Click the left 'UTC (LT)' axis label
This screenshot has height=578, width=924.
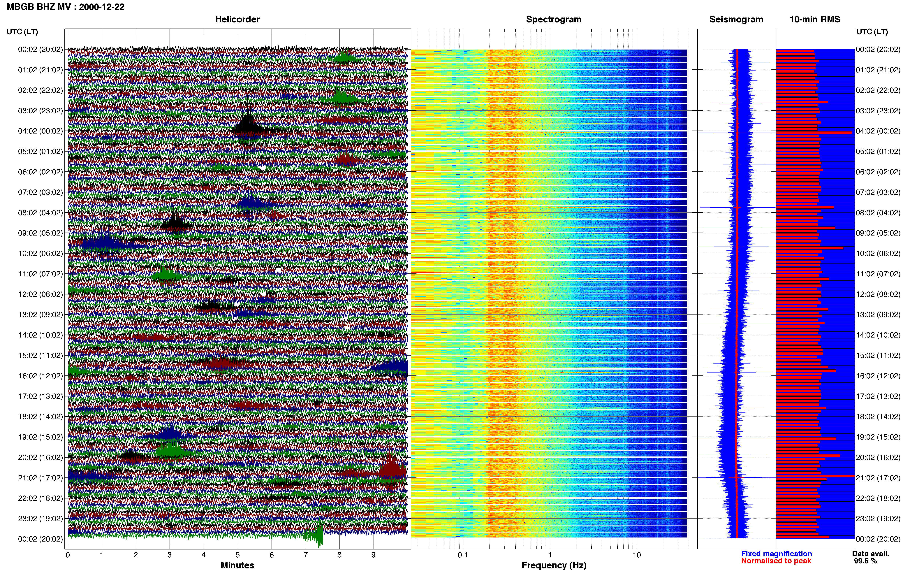(22, 32)
